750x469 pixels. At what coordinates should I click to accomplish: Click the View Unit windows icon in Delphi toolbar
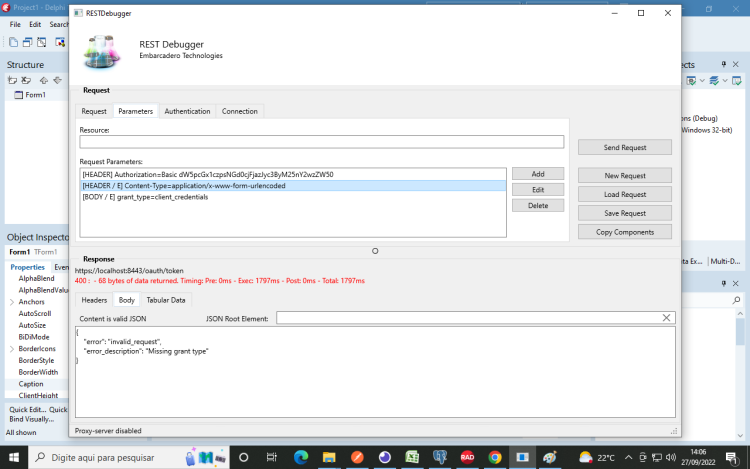[x=28, y=42]
